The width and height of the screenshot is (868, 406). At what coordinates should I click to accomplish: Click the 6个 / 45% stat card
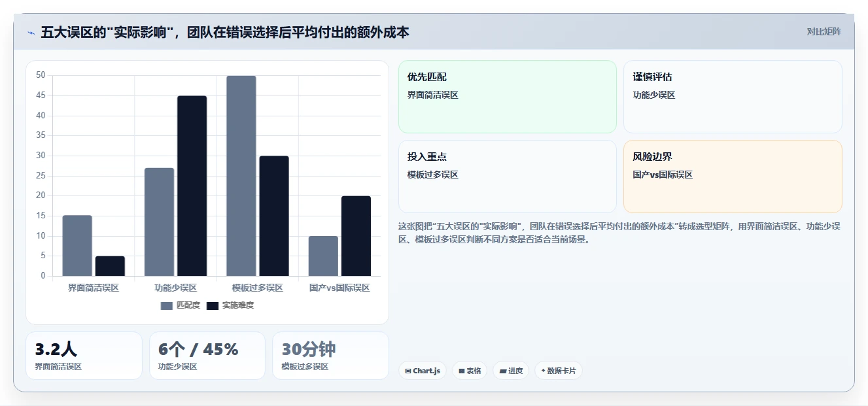coord(207,356)
